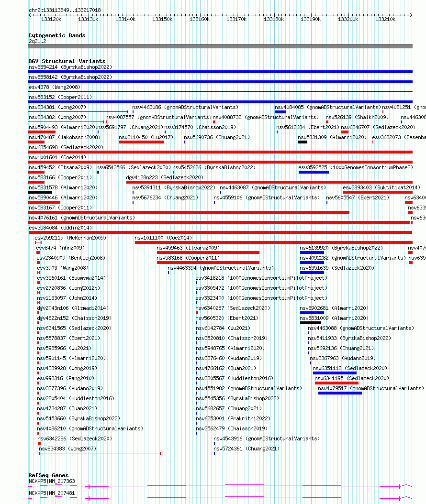Open variant esv3592525 (1000GenomesConsortiumPhase3)
Image resolution: width=426 pixels, height=504 pixels.
pos(356,167)
